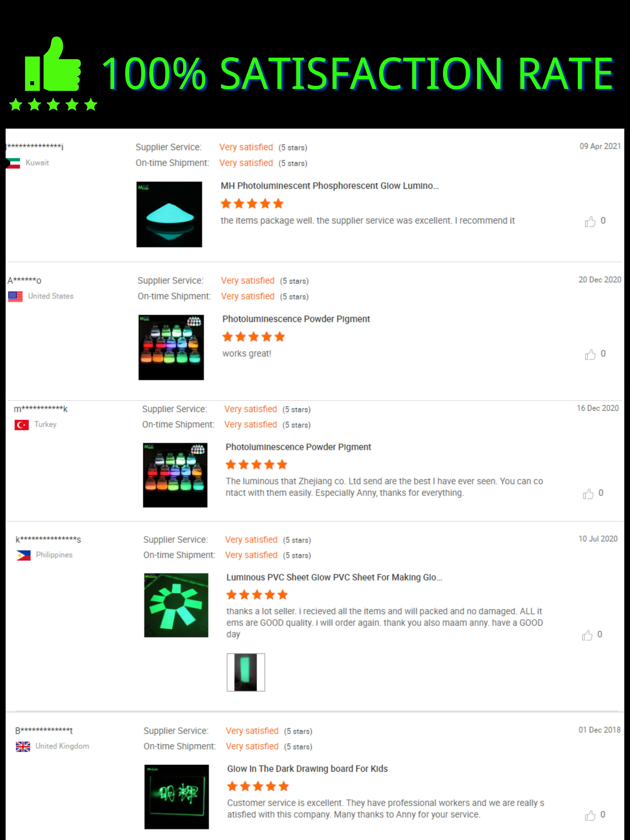630x840 pixels.
Task: Open MH Photoluminescent Phosphorescent Glow product link
Action: [330, 186]
